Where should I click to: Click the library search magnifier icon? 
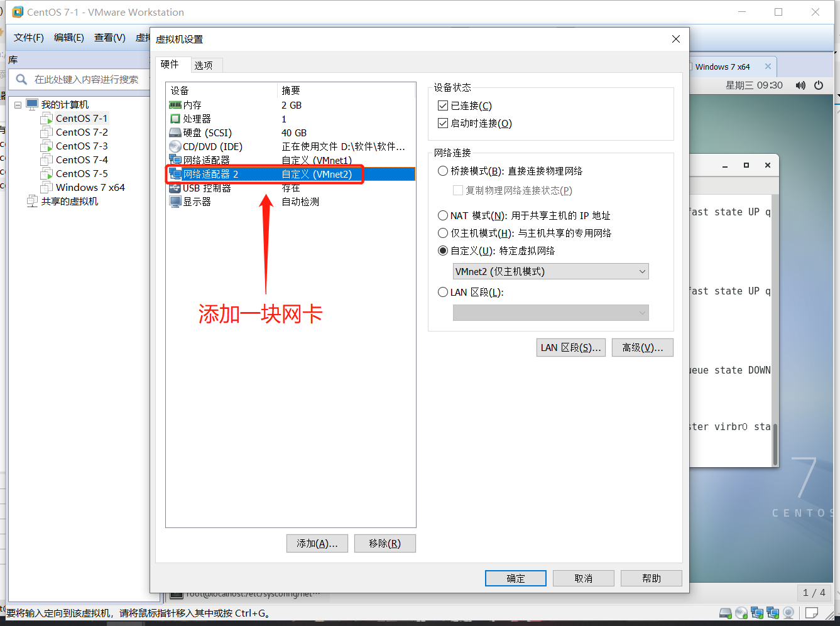(x=21, y=79)
